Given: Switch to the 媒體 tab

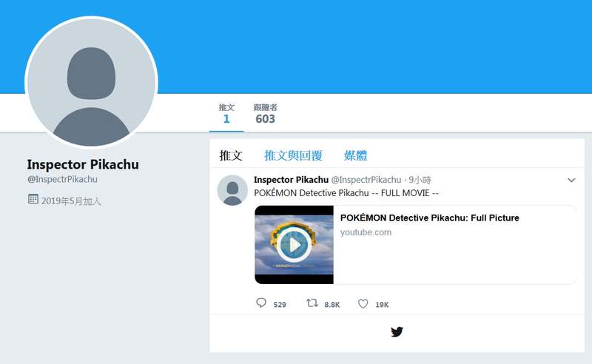Looking at the screenshot, I should click(356, 155).
